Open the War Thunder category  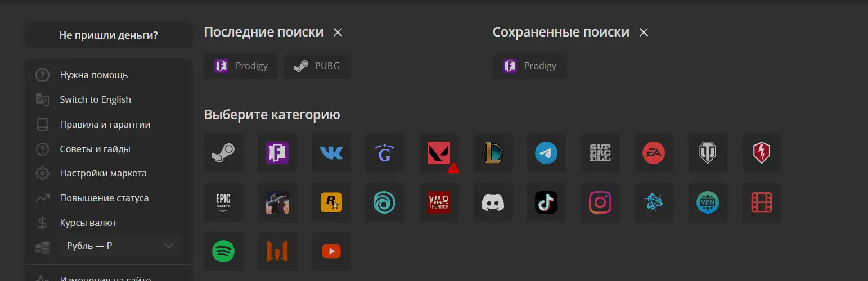click(439, 202)
